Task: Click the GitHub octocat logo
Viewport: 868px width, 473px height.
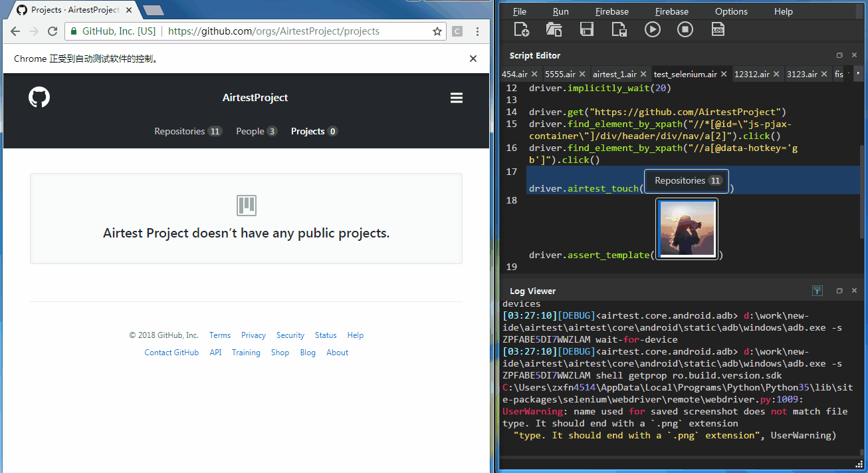Action: (x=39, y=98)
